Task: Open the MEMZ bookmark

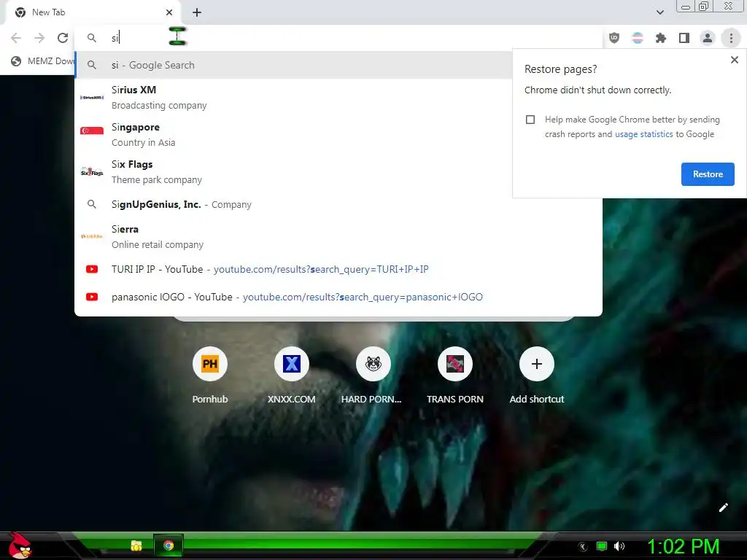Action: (x=43, y=61)
